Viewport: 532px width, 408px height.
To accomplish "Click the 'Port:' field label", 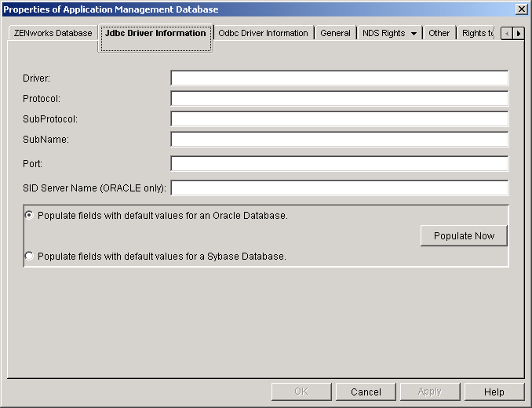I will coord(33,164).
